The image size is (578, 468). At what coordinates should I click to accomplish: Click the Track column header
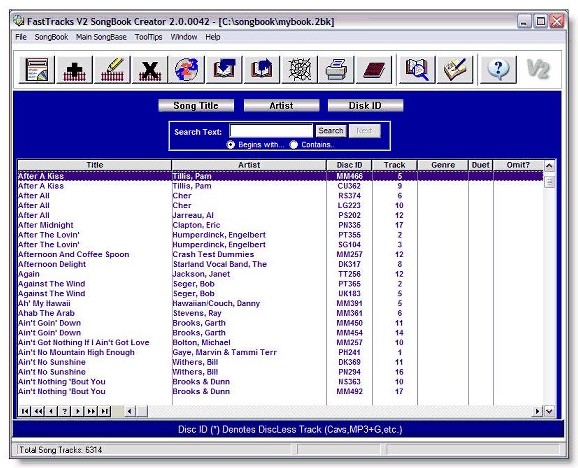394,165
